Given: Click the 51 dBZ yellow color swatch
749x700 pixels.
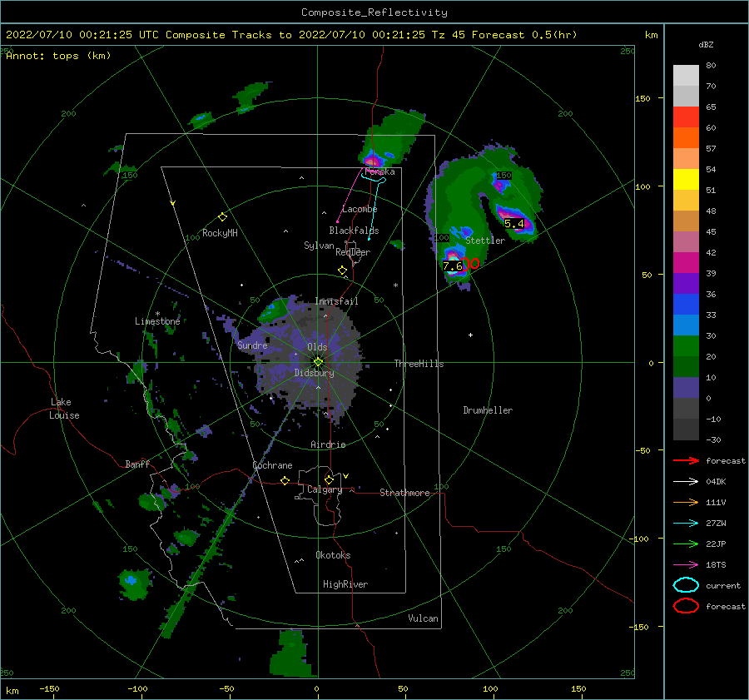Looking at the screenshot, I should pos(686,179).
